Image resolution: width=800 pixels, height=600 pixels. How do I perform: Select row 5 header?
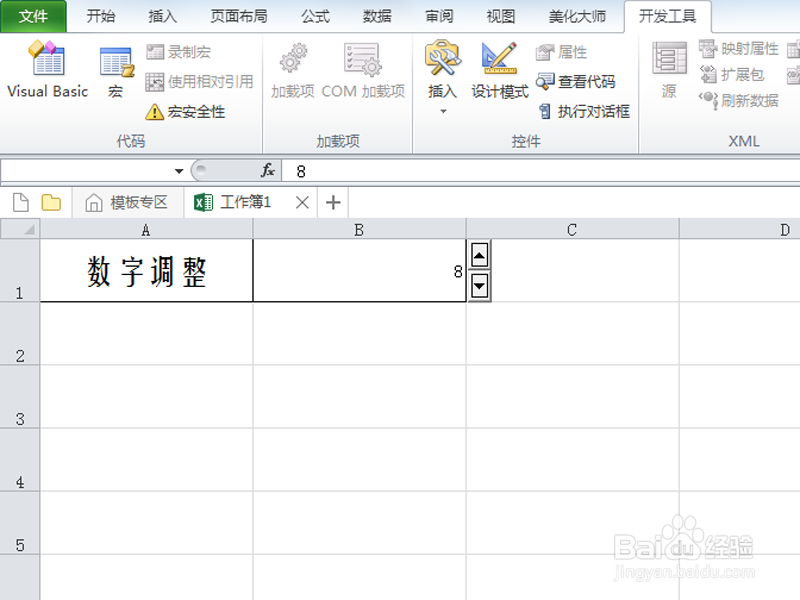coord(20,523)
